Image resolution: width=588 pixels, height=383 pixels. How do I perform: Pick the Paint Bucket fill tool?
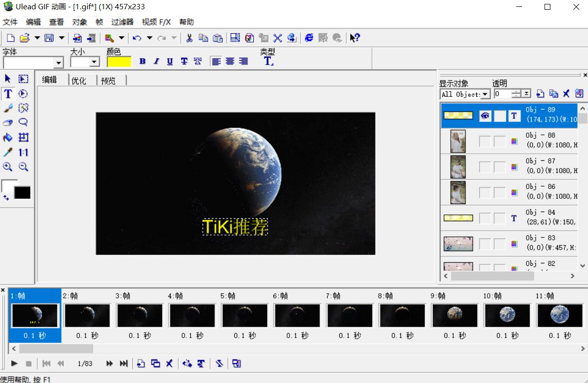[x=8, y=138]
